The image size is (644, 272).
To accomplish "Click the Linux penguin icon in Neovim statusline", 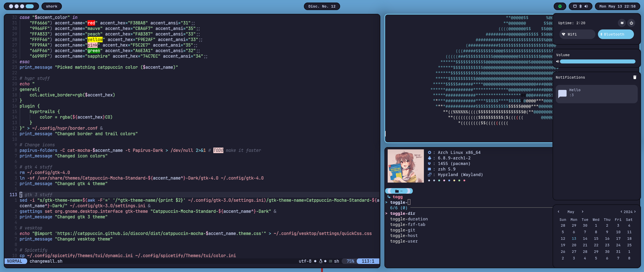I will [x=321, y=261].
